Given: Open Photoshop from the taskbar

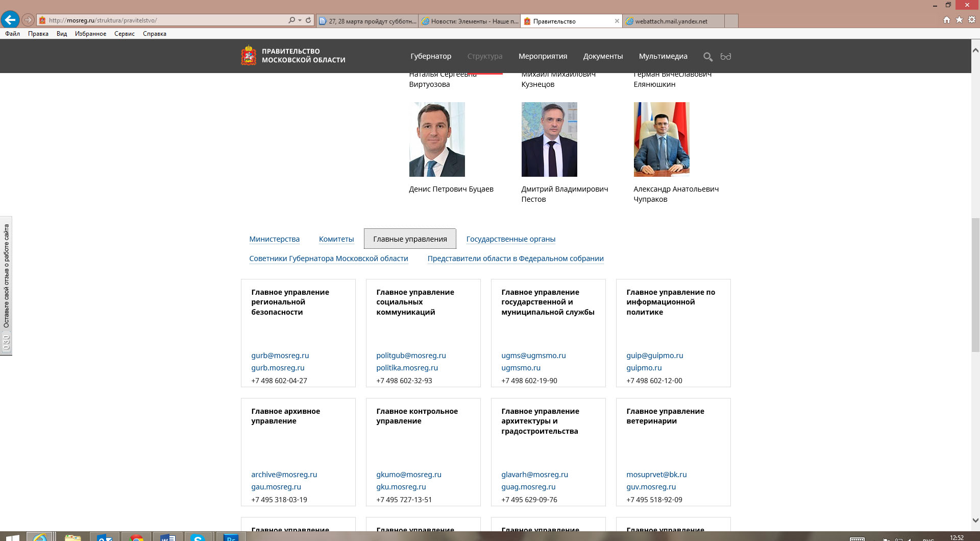Looking at the screenshot, I should coord(231,536).
